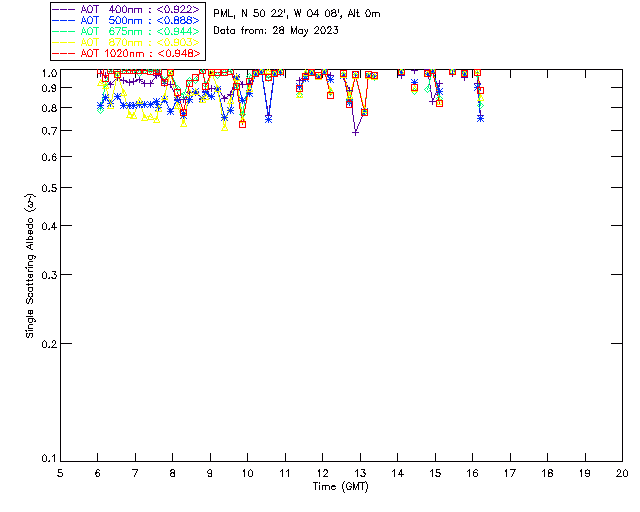Click the hour 9 x-axis label
640x512 pixels.
pyautogui.click(x=210, y=473)
